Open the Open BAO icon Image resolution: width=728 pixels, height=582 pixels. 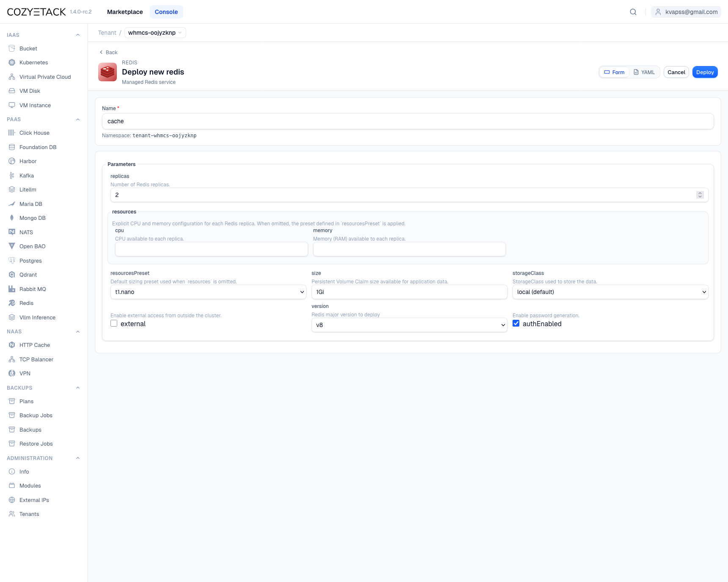(x=12, y=246)
